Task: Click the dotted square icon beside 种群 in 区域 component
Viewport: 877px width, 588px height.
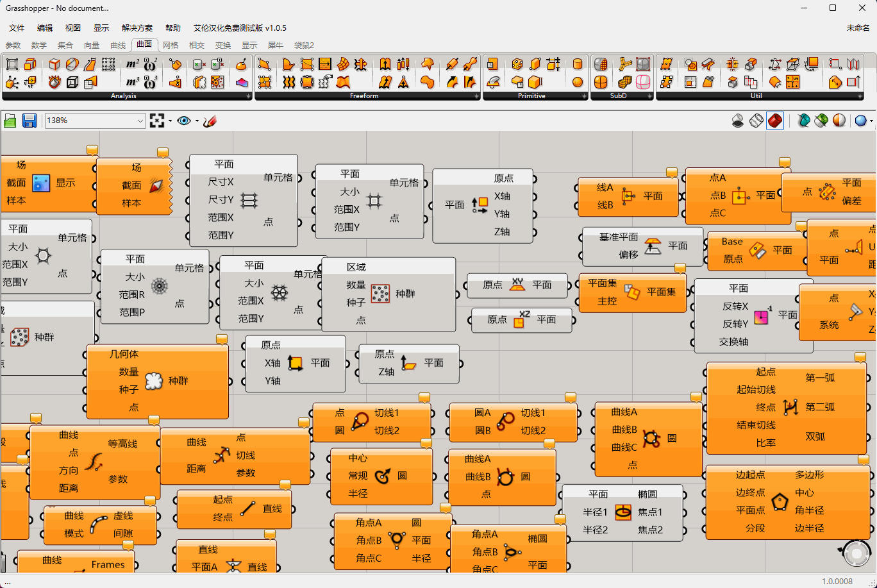Action: pos(381,294)
